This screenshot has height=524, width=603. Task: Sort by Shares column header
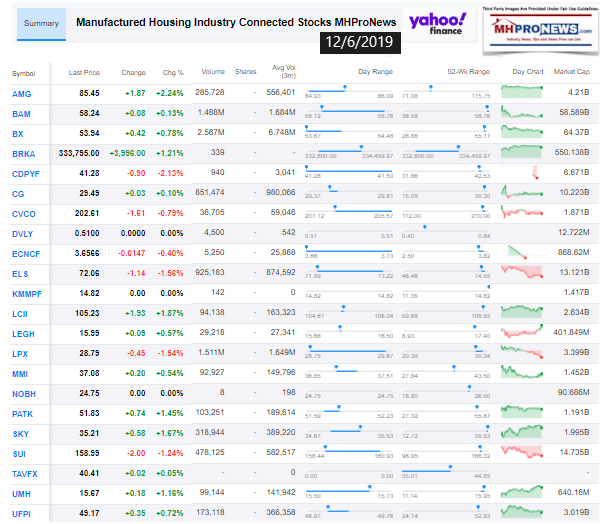pyautogui.click(x=245, y=72)
